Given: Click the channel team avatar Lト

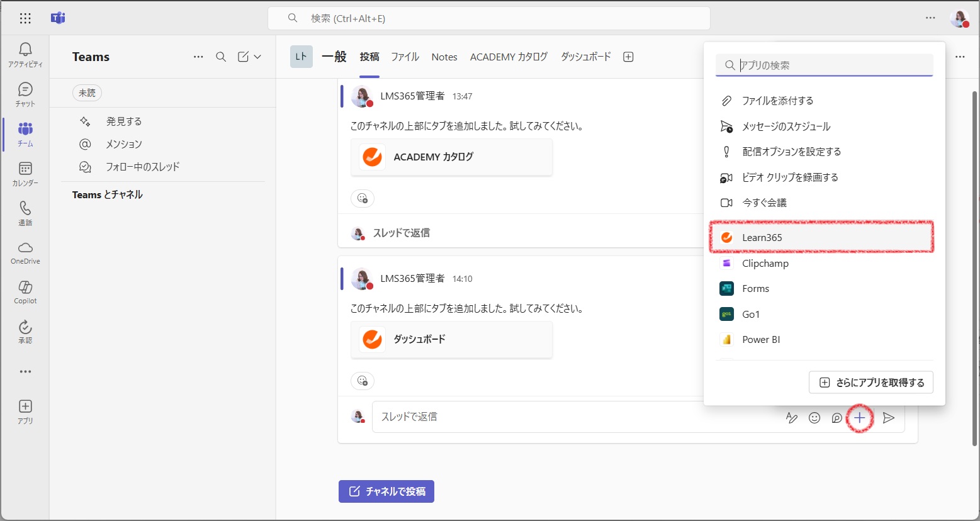Looking at the screenshot, I should [x=301, y=57].
